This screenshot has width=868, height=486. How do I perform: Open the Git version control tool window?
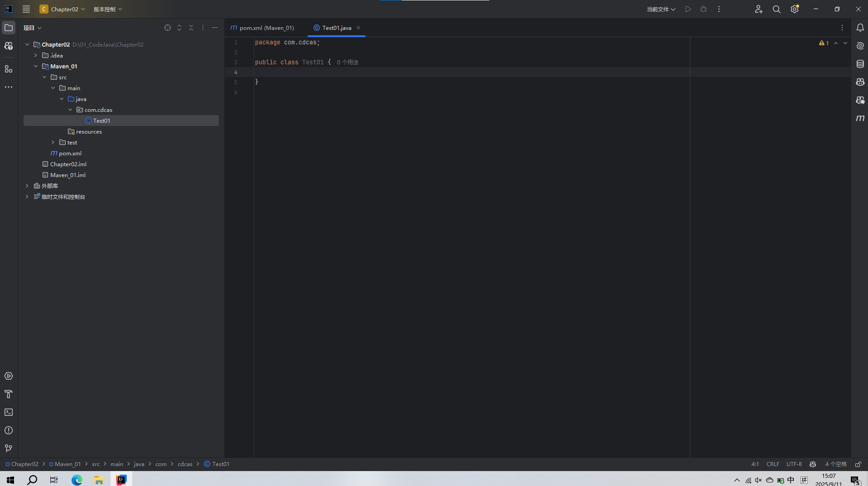click(9, 448)
